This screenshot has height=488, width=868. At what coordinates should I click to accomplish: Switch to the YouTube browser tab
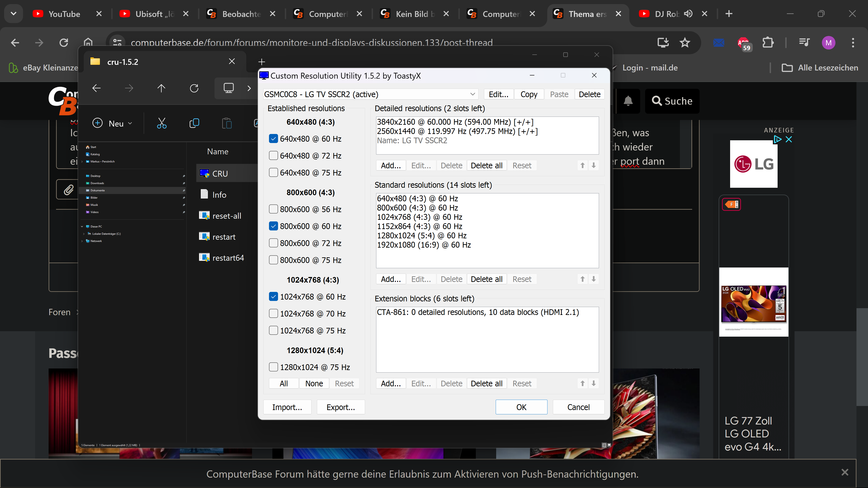[x=64, y=14]
